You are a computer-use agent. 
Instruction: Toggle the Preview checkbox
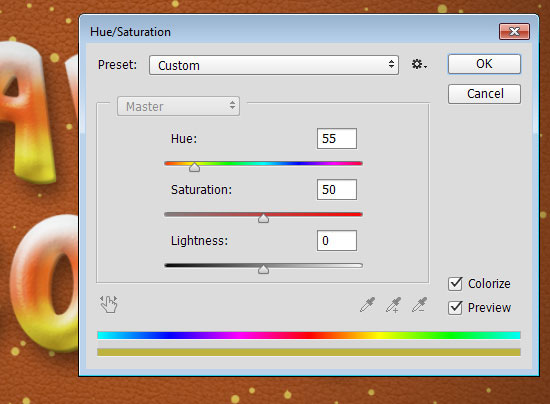455,308
